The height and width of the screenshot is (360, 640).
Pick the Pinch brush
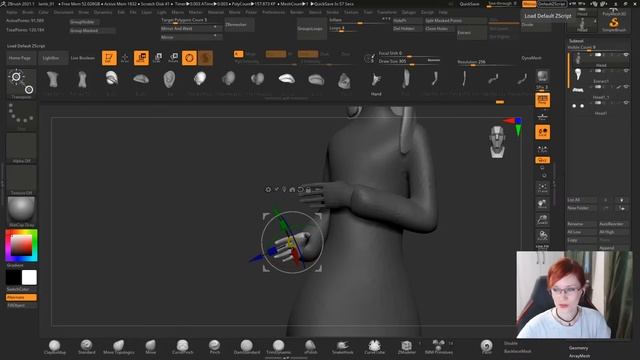[x=215, y=347]
